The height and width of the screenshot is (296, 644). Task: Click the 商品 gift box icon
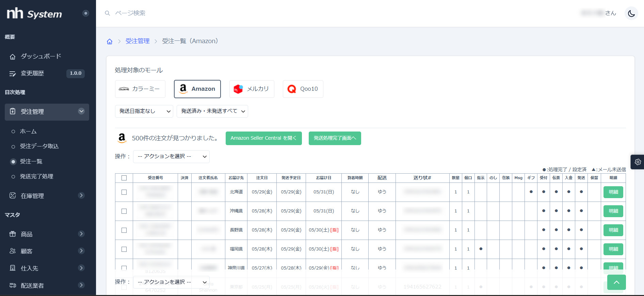[13, 234]
